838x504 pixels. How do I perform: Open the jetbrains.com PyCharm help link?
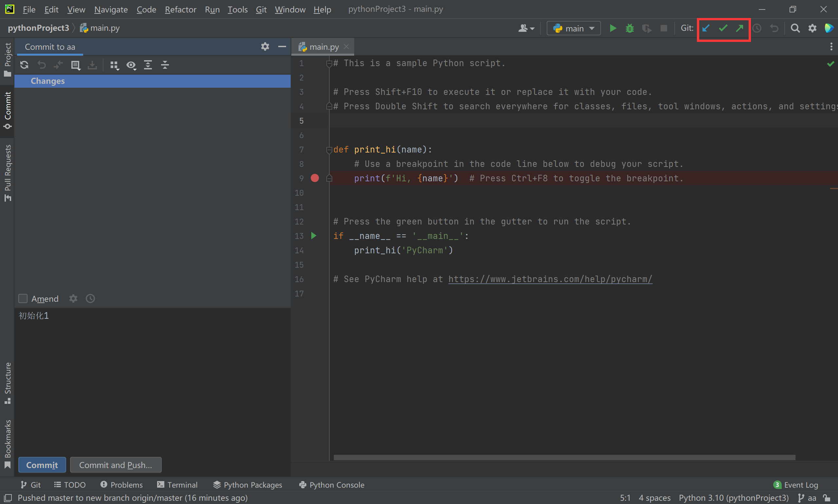[550, 279]
